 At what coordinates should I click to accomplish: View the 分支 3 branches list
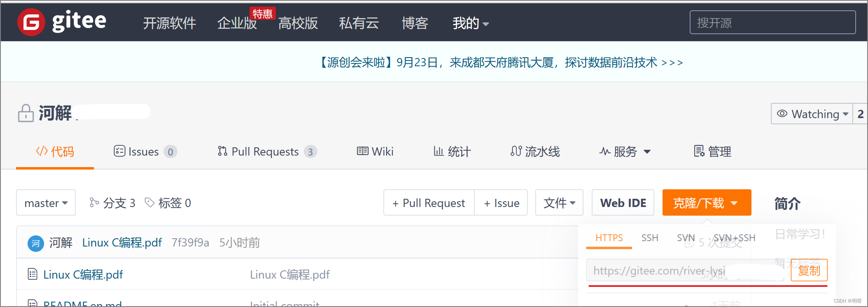click(112, 202)
